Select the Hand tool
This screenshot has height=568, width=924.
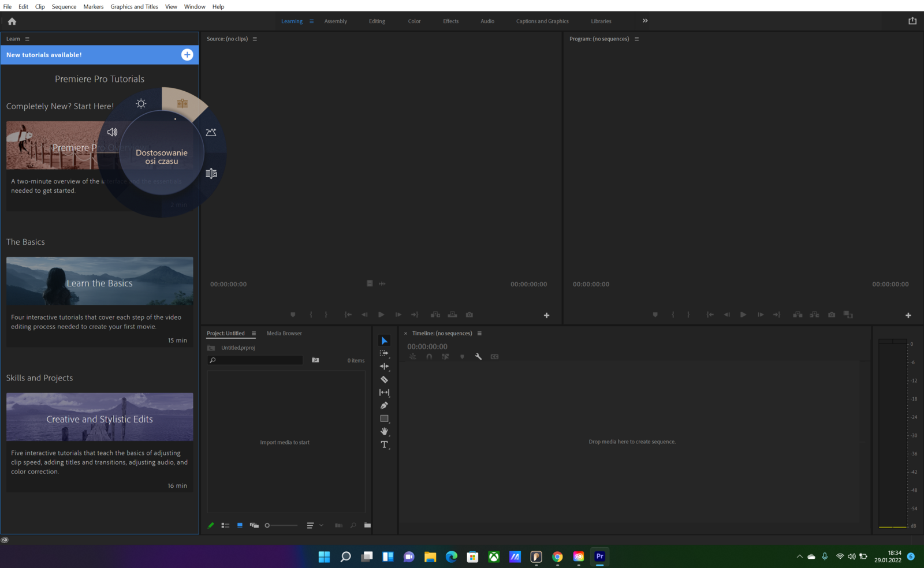click(x=384, y=431)
